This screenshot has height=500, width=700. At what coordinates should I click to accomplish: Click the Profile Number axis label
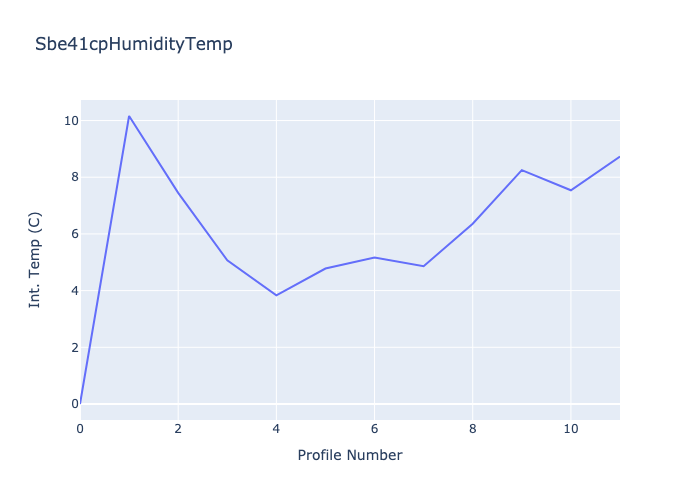(350, 455)
